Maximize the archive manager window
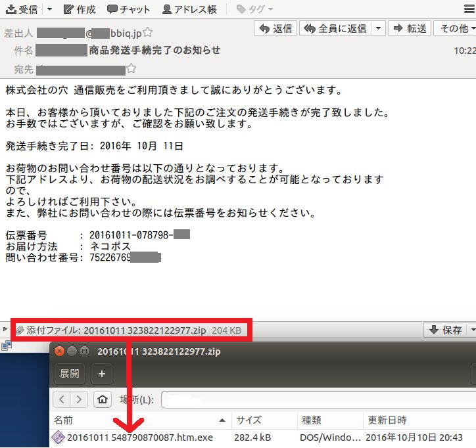Image resolution: width=476 pixels, height=448 pixels. point(84,351)
